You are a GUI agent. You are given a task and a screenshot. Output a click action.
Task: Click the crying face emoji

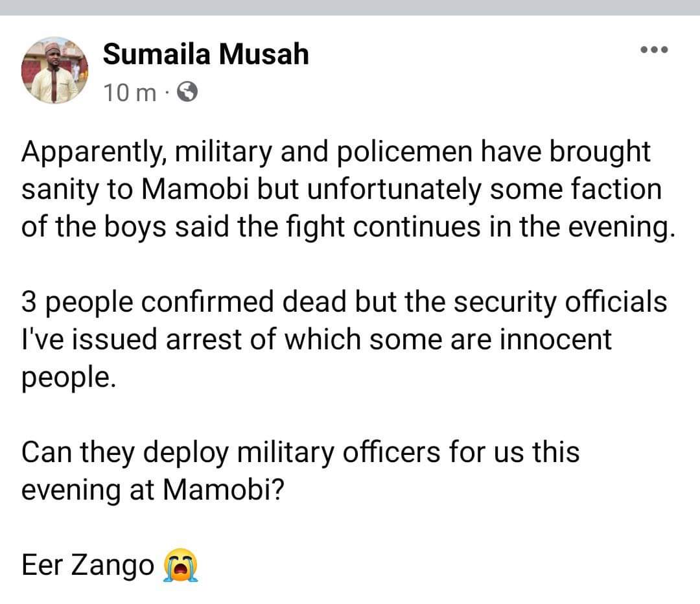pos(180,565)
